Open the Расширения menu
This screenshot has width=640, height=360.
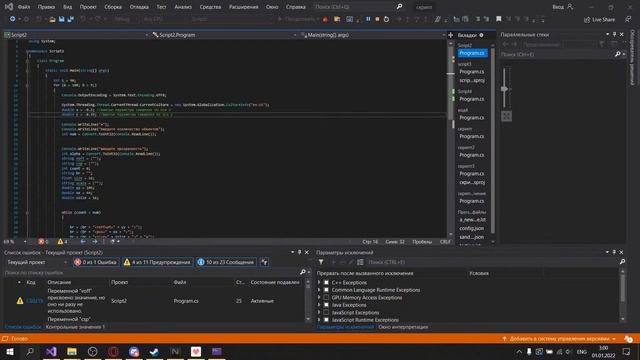pyautogui.click(x=243, y=7)
